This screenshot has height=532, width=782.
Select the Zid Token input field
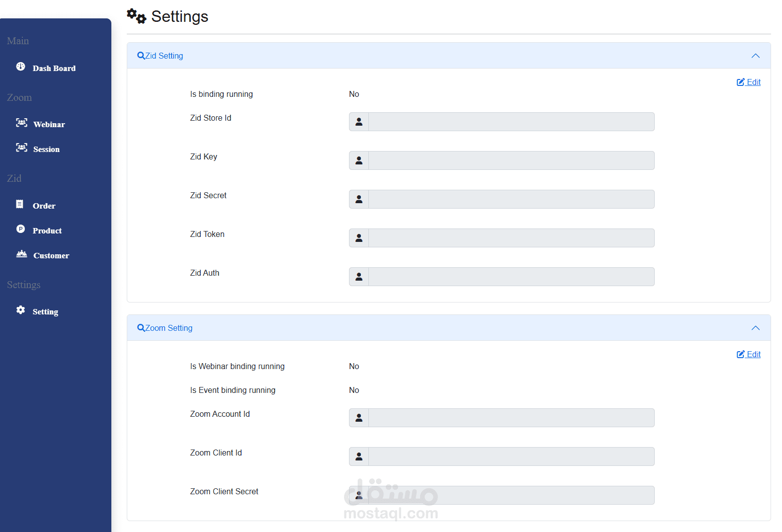pos(511,238)
